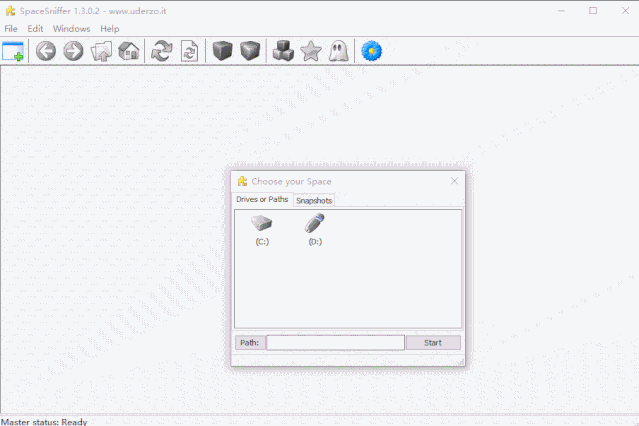Click the More Detail cube icon

[x=250, y=51]
